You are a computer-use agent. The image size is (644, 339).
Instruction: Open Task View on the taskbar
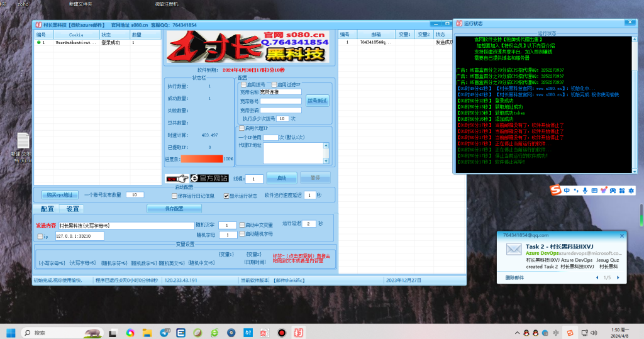pos(113,333)
